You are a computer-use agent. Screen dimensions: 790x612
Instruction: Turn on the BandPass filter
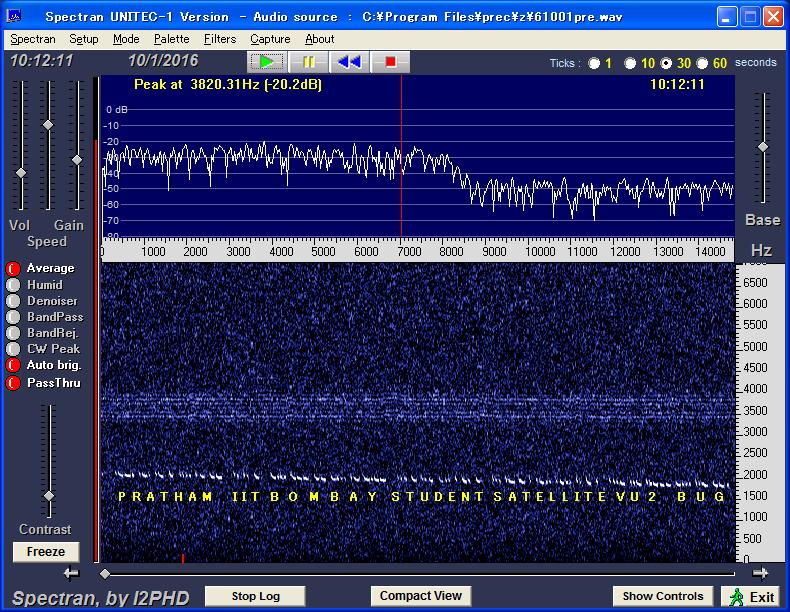13,317
